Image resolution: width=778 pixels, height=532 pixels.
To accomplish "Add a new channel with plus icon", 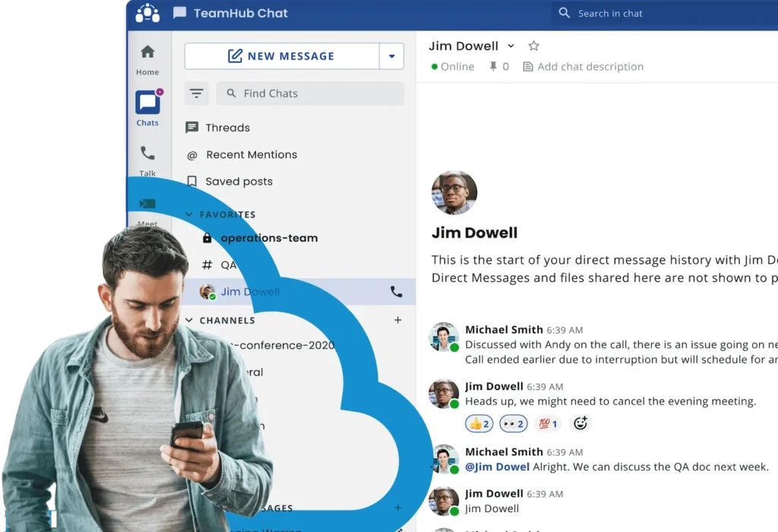I will [x=397, y=320].
